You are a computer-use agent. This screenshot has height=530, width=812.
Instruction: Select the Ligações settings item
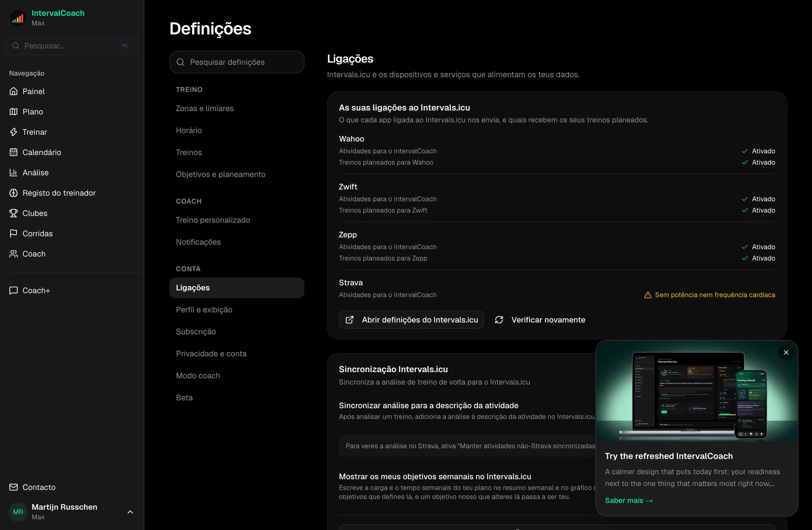[237, 288]
